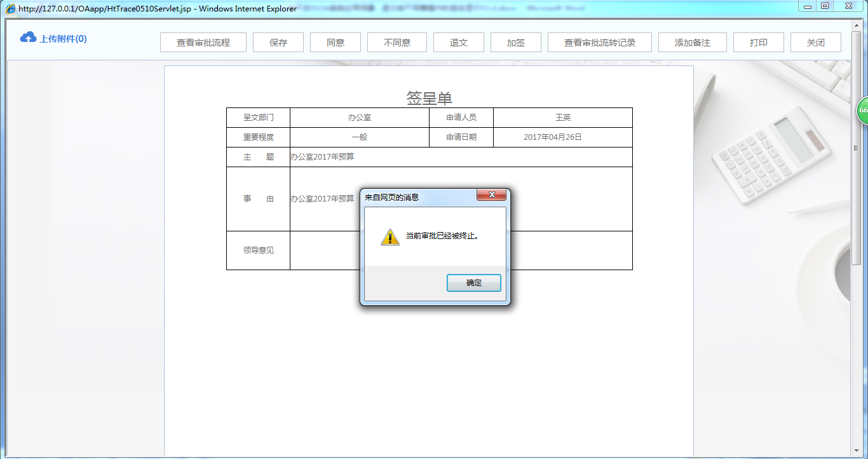Close the page with 关闭
The width and height of the screenshot is (868, 459).
point(815,42)
